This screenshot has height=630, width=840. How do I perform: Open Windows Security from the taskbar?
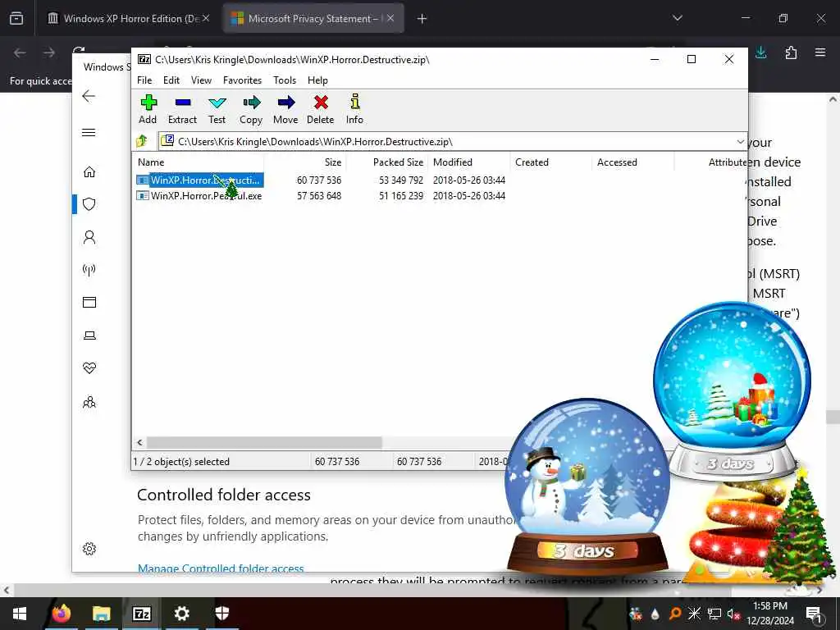click(x=221, y=614)
